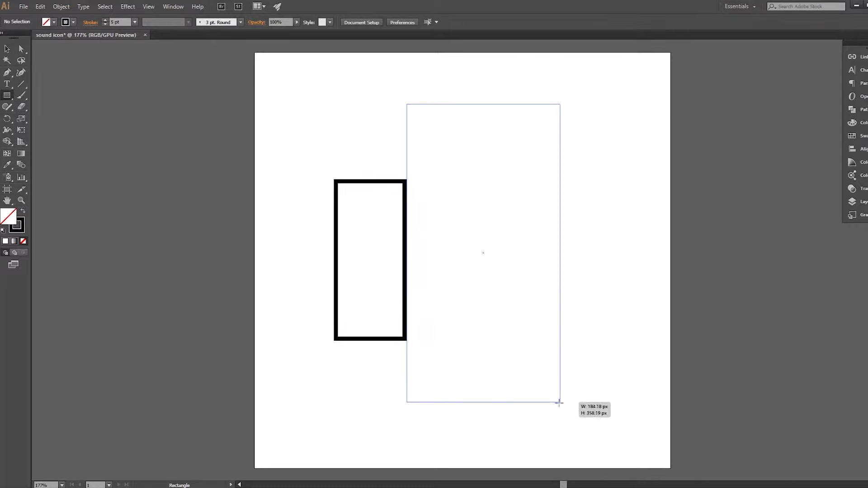This screenshot has width=868, height=488.
Task: Click the Preferences button
Action: [x=402, y=22]
